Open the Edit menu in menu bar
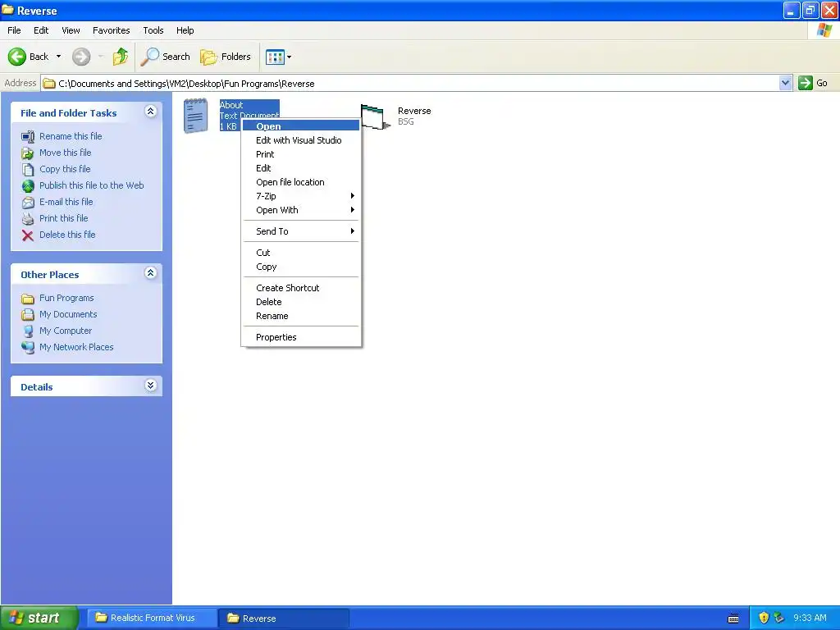 (x=41, y=30)
